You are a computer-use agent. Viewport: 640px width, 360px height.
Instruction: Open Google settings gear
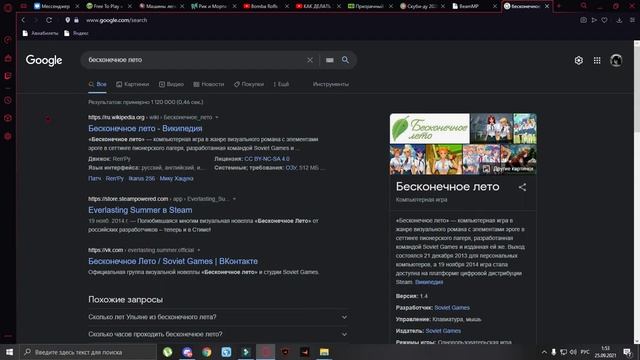coord(579,60)
